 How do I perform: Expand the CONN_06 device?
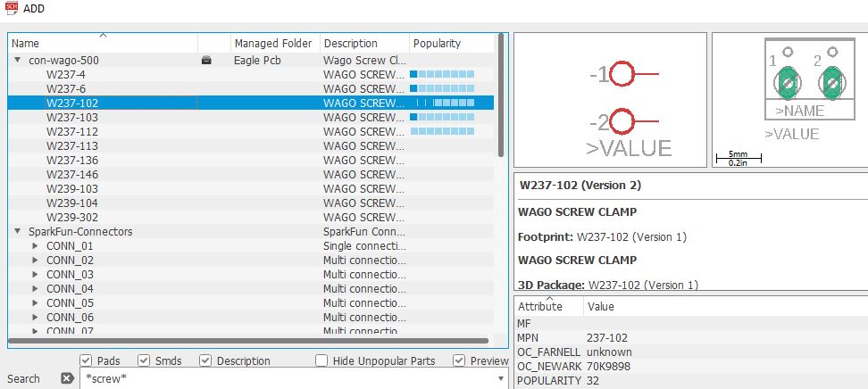36,318
